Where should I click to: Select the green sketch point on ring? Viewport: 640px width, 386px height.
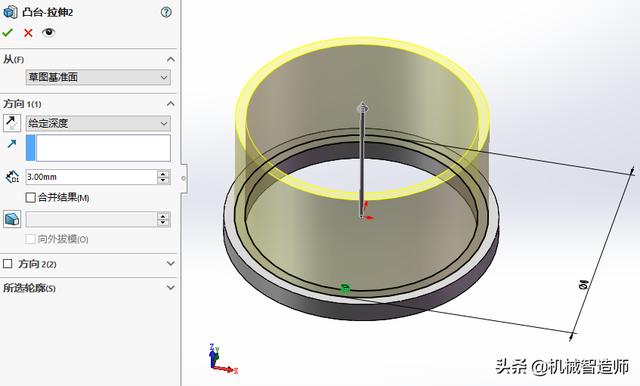coord(345,289)
